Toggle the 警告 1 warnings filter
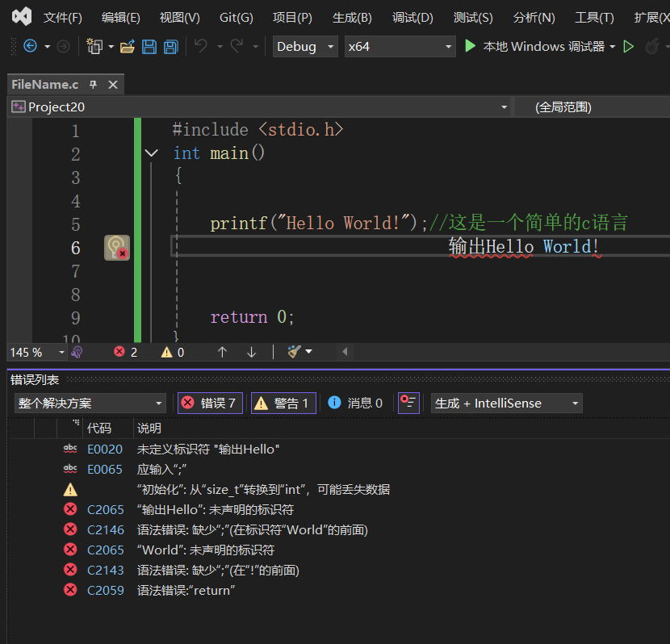670x644 pixels. (x=283, y=403)
